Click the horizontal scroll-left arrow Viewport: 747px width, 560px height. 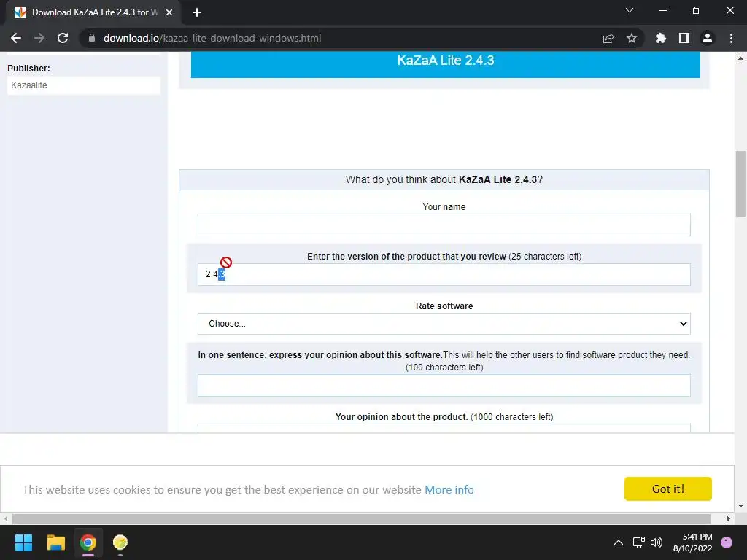click(x=5, y=518)
